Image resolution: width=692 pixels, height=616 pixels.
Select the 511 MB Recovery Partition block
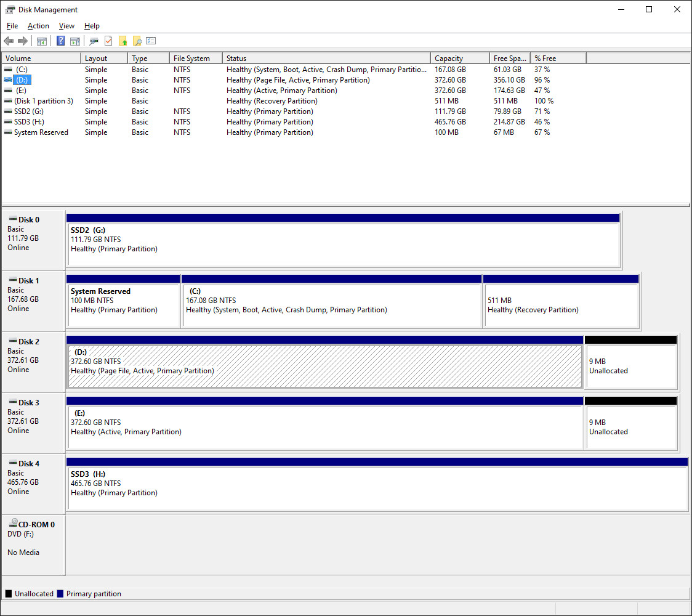pyautogui.click(x=561, y=302)
